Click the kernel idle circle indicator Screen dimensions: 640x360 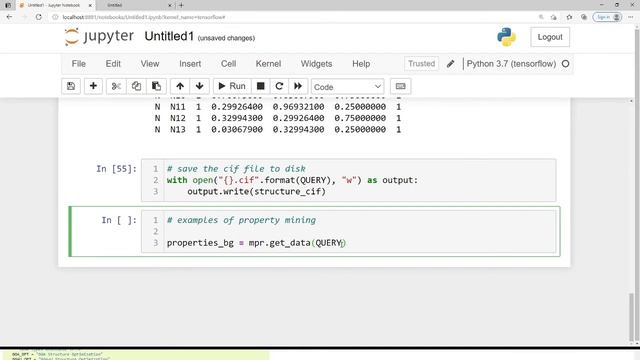pos(565,64)
